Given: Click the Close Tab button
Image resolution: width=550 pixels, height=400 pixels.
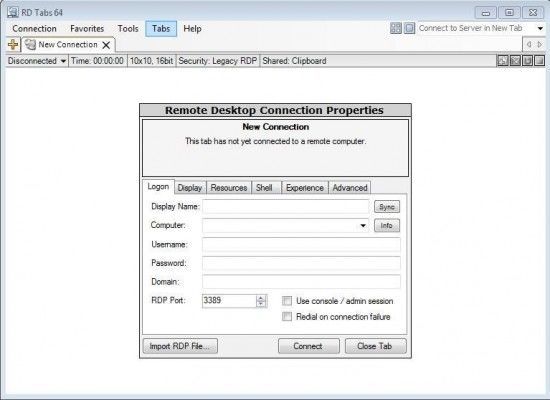Looking at the screenshot, I should pyautogui.click(x=375, y=346).
